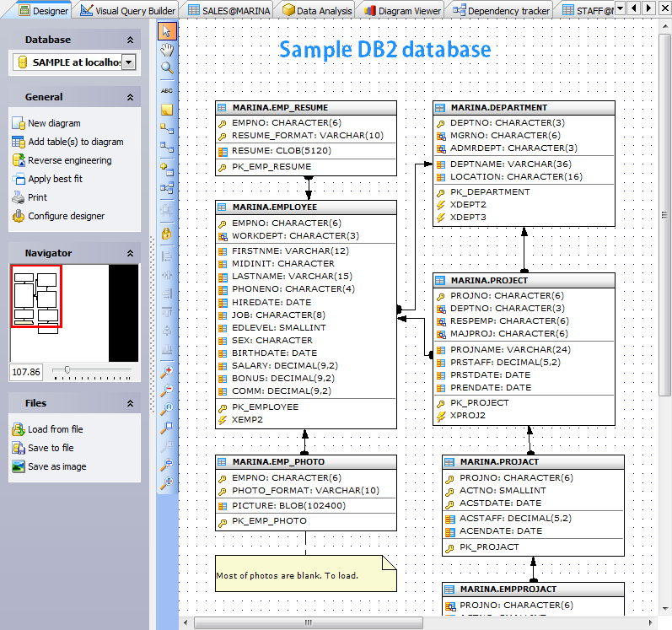The height and width of the screenshot is (630, 672).
Task: Switch to the Diagram Viewer tab
Action: (402, 11)
